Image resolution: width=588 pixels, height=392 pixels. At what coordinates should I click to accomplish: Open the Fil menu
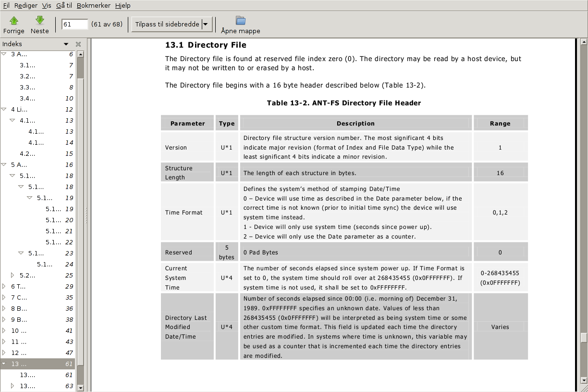[x=6, y=5]
